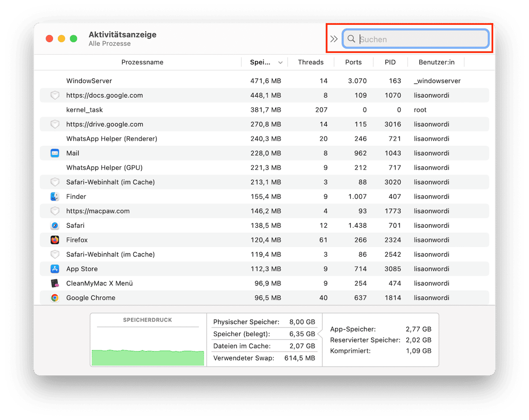Select the App Store process name
The image size is (529, 420).
82,269
